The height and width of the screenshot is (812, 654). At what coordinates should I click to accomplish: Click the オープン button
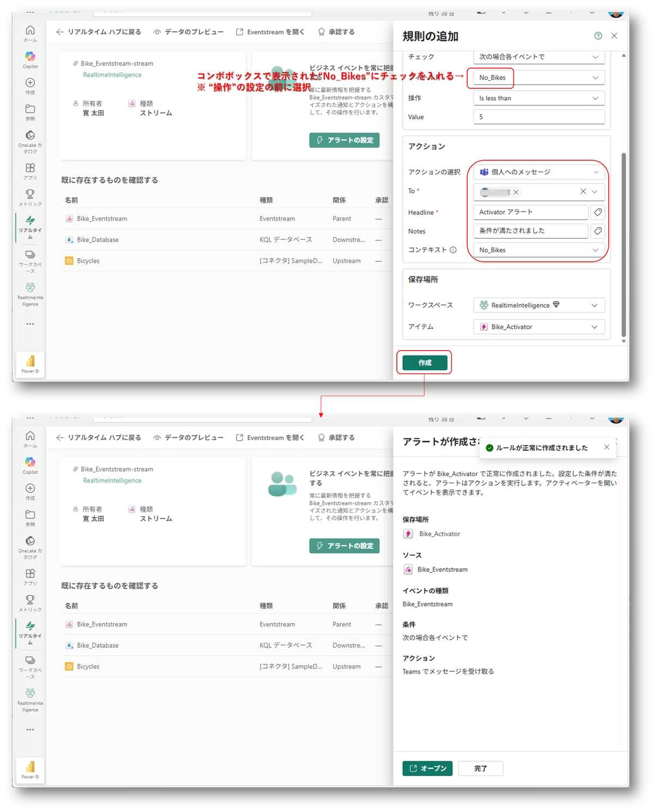[427, 768]
